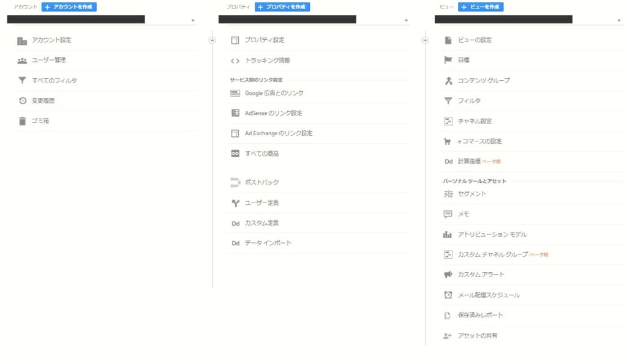This screenshot has width=627, height=364.
Task: Expand the view selector dropdown arrow
Action: click(x=618, y=20)
